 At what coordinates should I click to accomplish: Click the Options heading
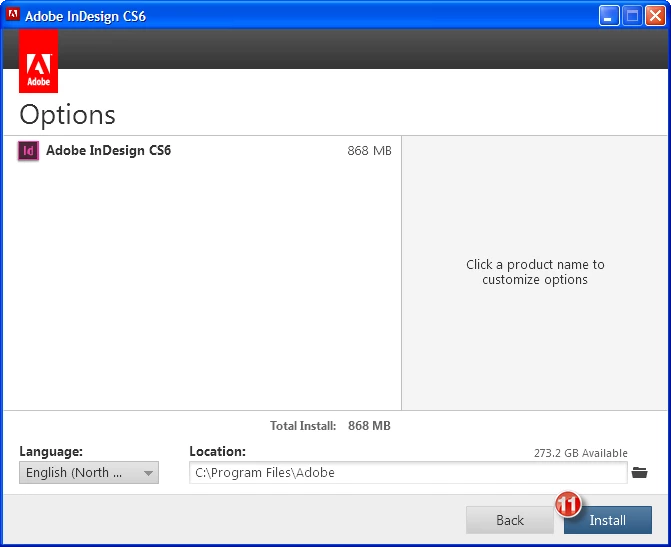[67, 115]
